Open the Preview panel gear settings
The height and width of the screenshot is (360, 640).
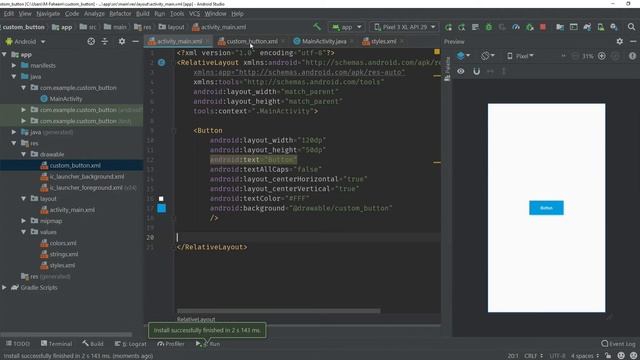coord(620,41)
